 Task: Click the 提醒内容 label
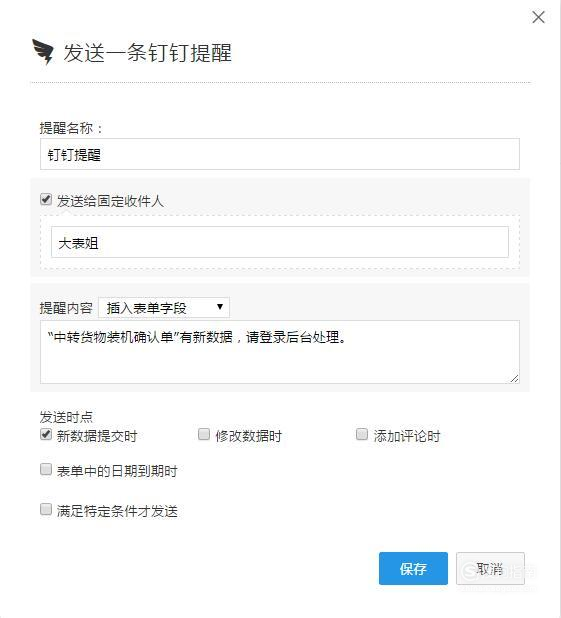66,308
